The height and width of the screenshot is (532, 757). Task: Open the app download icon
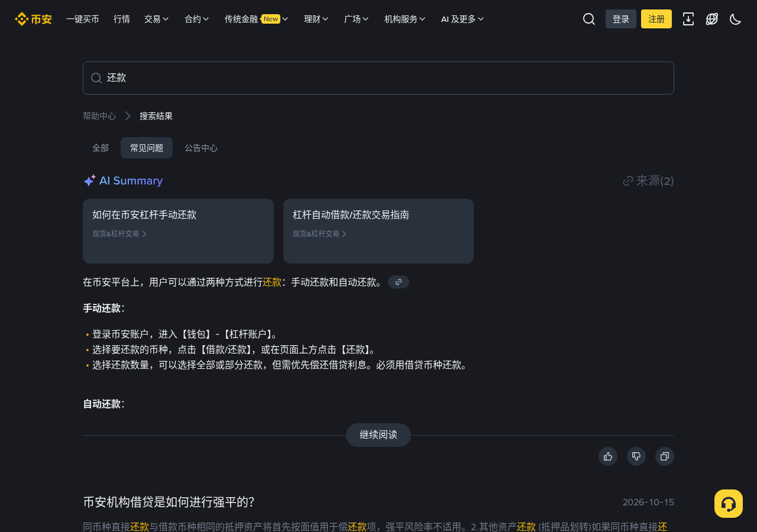(688, 19)
